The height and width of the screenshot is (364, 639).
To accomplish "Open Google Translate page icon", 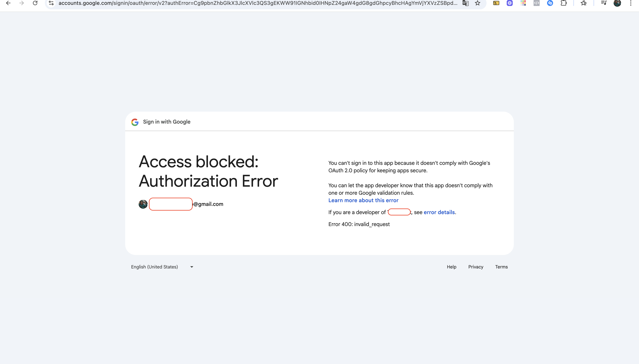I will (466, 3).
